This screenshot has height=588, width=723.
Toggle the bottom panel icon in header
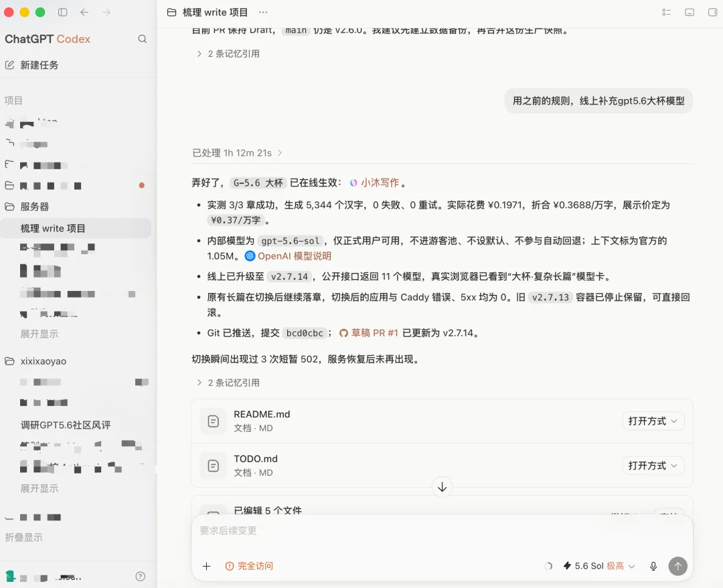pos(690,13)
